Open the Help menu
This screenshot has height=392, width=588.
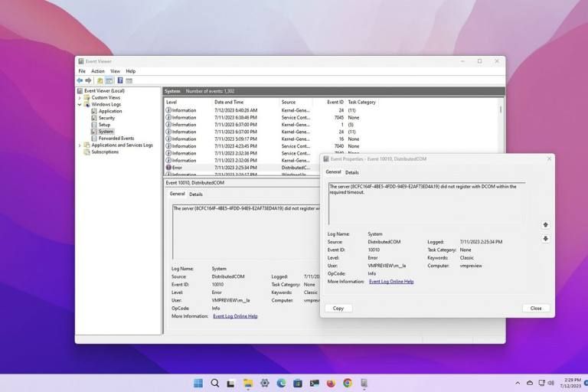point(130,71)
